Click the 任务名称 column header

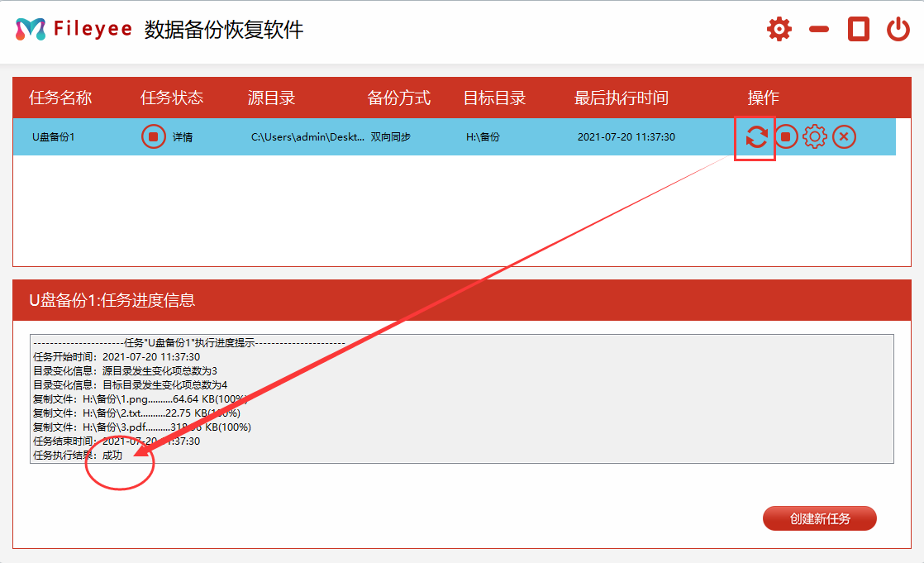coord(60,98)
